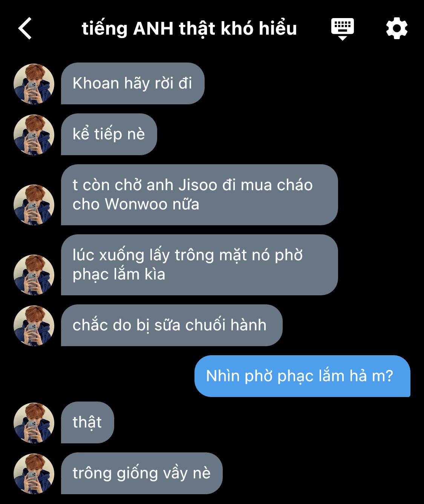
Task: Tap empty black area left of blue bubble
Action: 98,376
